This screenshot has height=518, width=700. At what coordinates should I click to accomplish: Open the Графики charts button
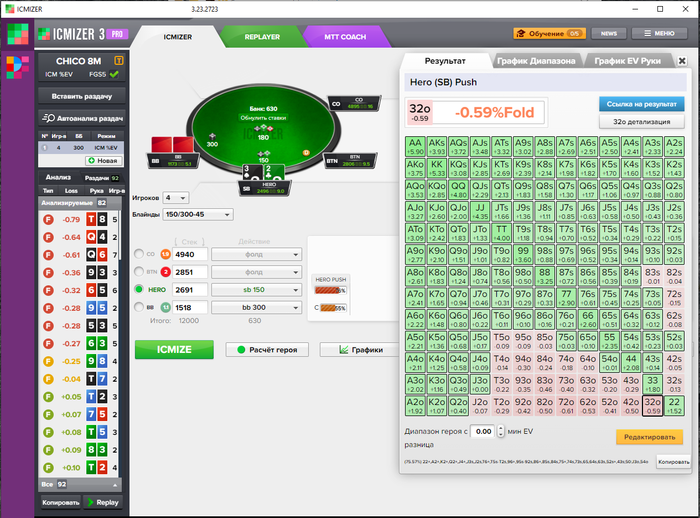point(360,350)
